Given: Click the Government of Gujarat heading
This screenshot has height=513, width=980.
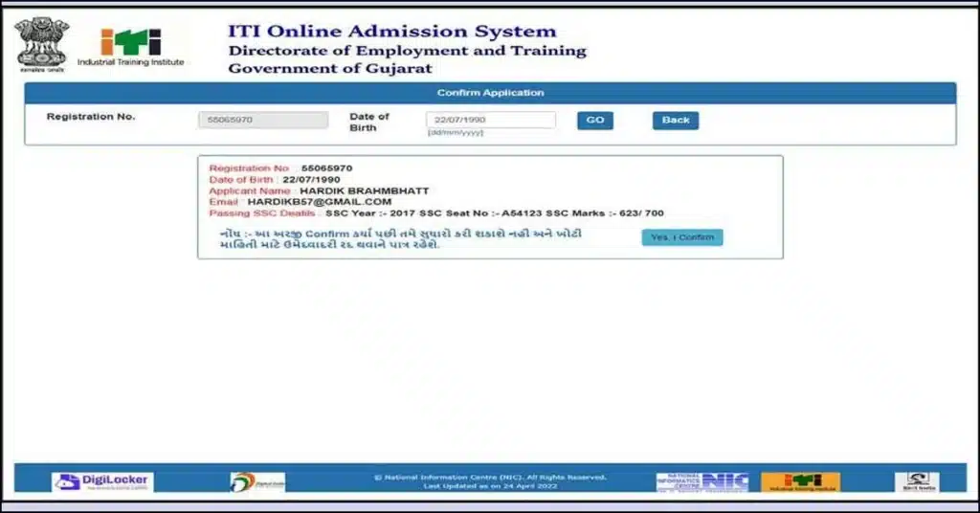Looking at the screenshot, I should pos(330,68).
